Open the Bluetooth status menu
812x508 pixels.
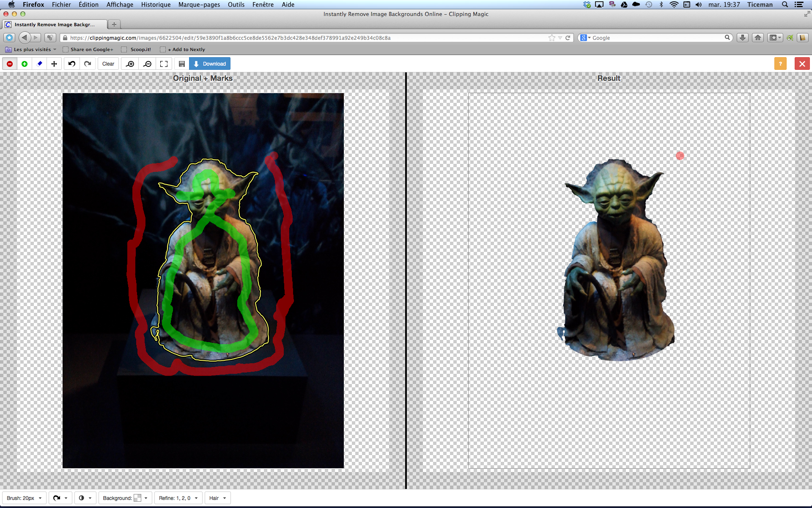click(661, 5)
